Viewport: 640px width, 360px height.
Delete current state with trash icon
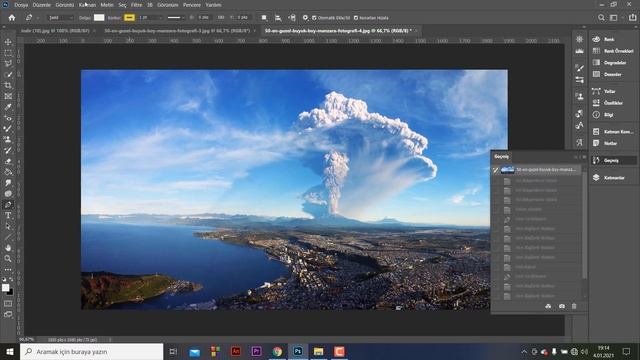(574, 306)
